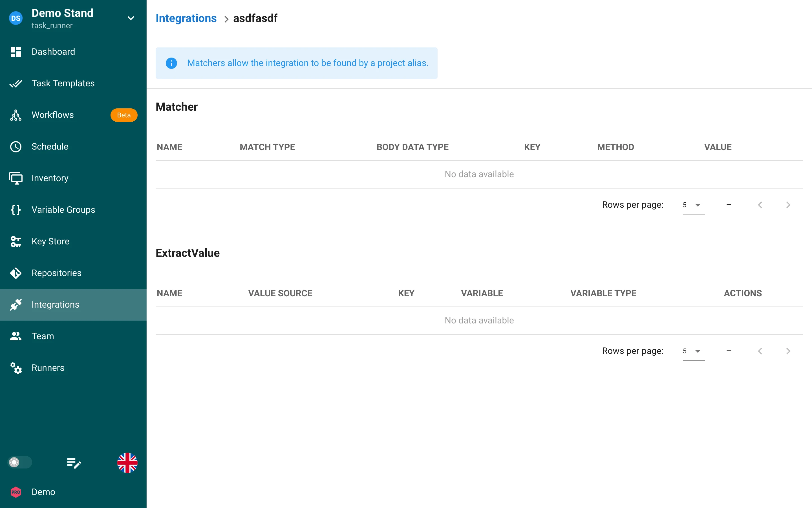Screen dimensions: 812x508
Task: Open the Team menu entry
Action: point(73,336)
